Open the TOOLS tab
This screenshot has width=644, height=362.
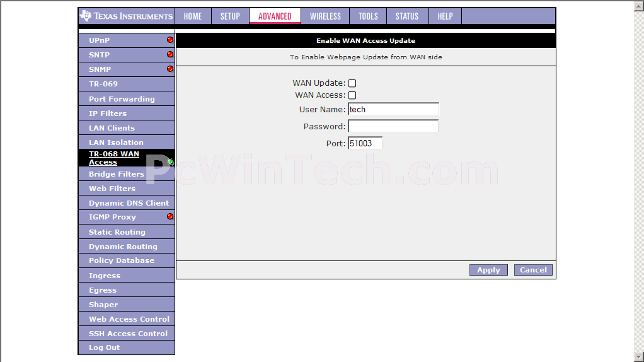tap(368, 16)
